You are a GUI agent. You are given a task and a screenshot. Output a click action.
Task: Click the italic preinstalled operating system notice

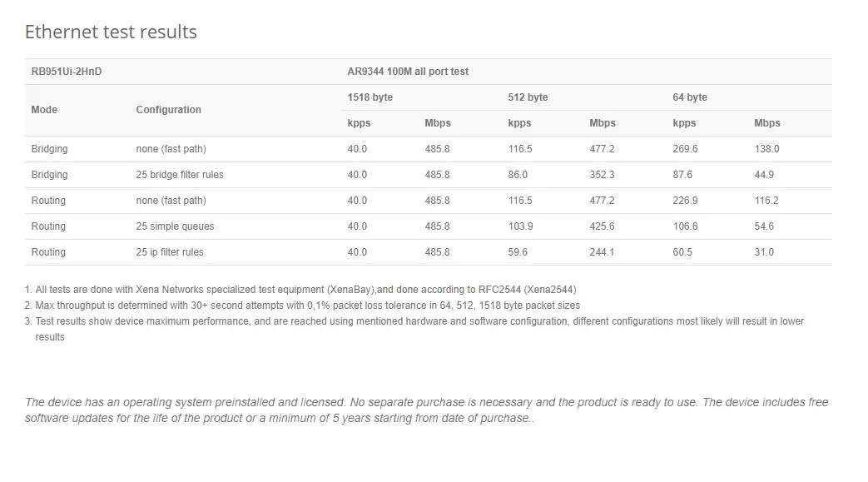point(426,410)
